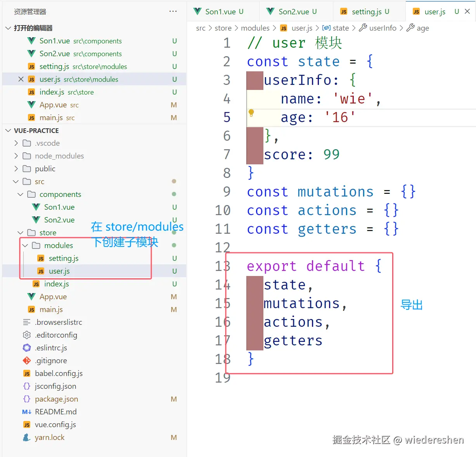Click the gear icon of .editorconfig

pyautogui.click(x=27, y=335)
